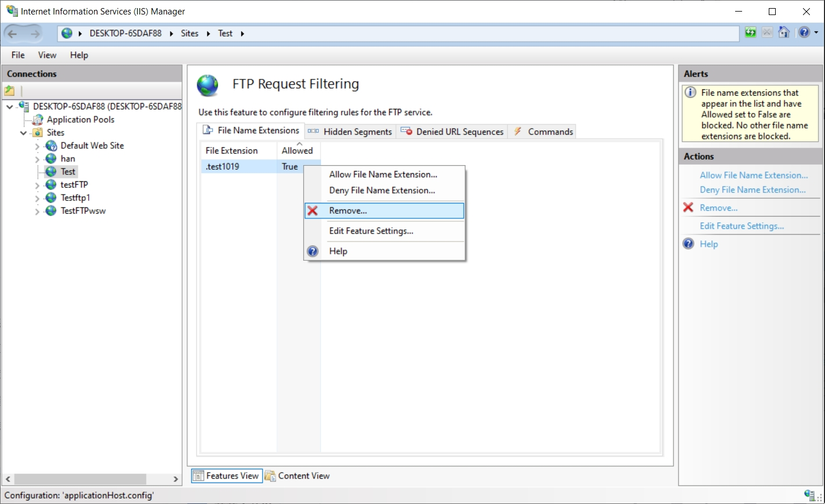Open Help via the toolbar question mark icon
The height and width of the screenshot is (504, 825).
click(804, 32)
